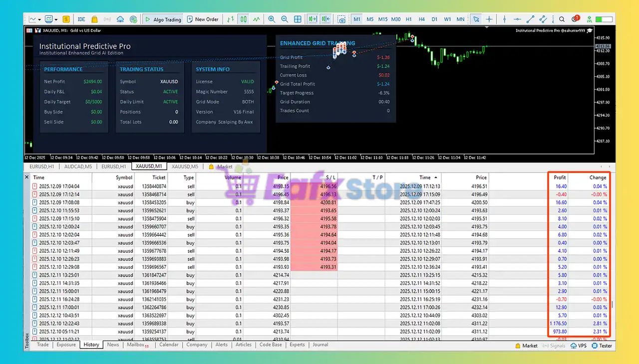Click the history table vertical scrollbar
This screenshot has width=639, height=364.
(x=613, y=304)
